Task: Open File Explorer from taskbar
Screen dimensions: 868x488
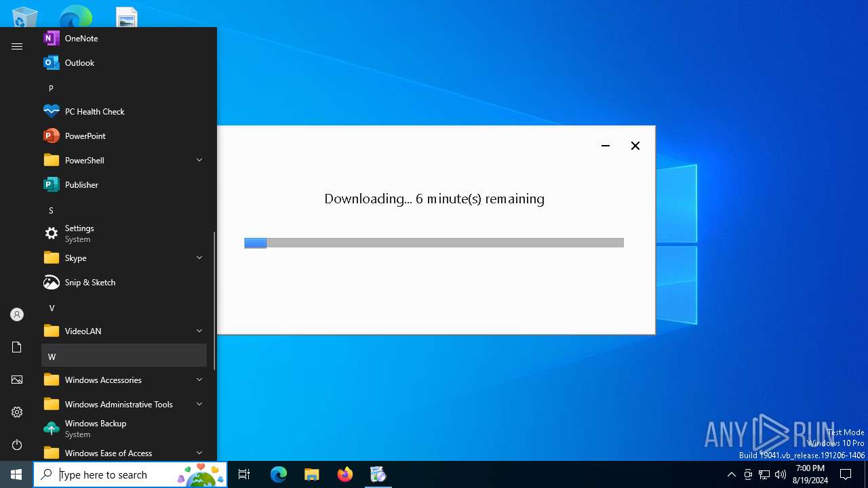Action: (312, 474)
